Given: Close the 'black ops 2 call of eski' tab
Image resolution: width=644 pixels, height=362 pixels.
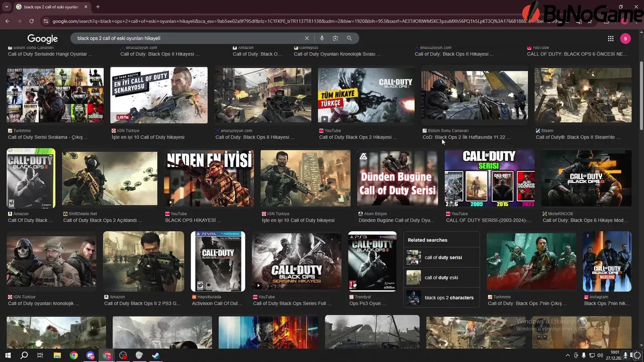Looking at the screenshot, I should (x=86, y=7).
